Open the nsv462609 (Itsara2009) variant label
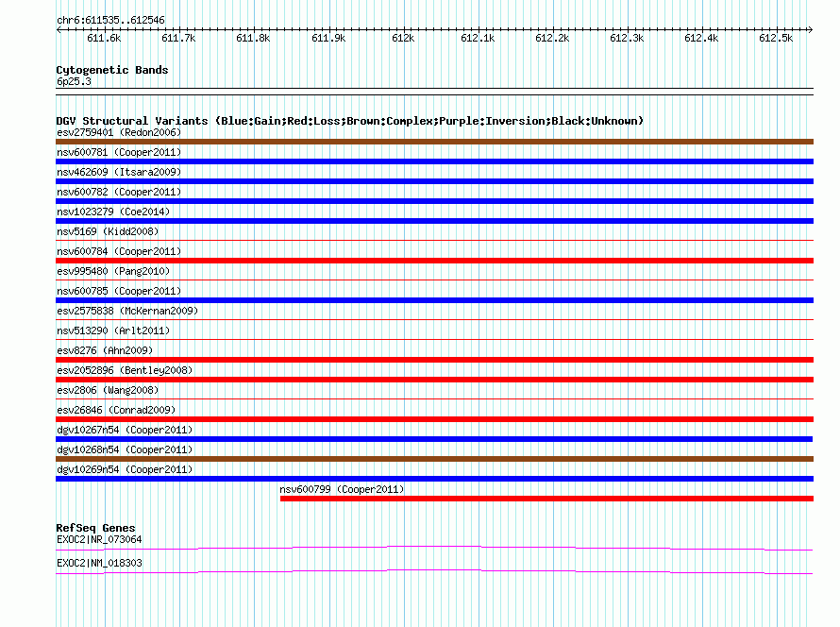The width and height of the screenshot is (840, 627). coord(119,172)
